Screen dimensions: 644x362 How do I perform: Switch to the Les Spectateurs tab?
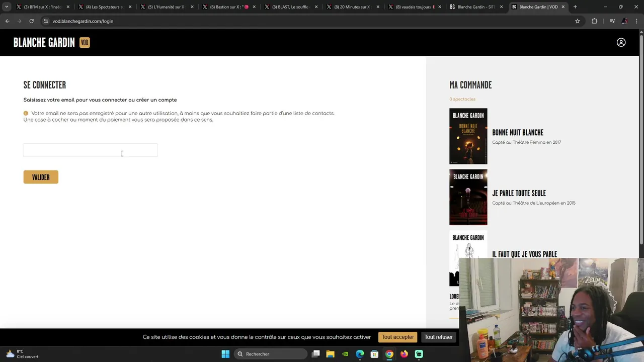[x=105, y=7]
